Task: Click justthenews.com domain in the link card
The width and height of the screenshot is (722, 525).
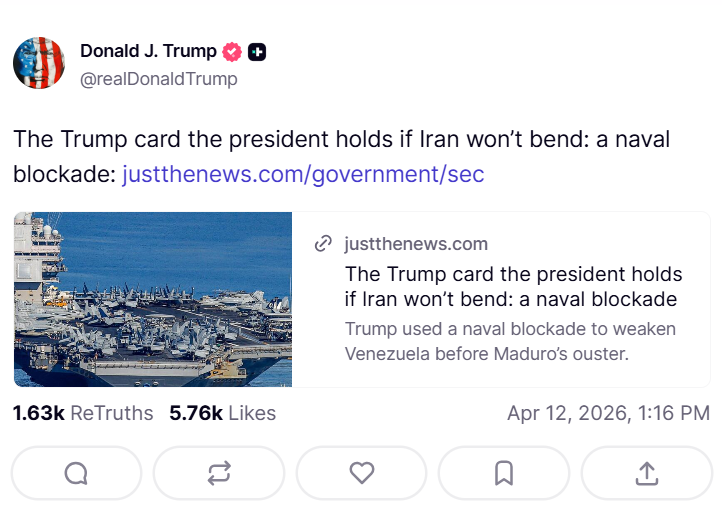Action: 415,244
